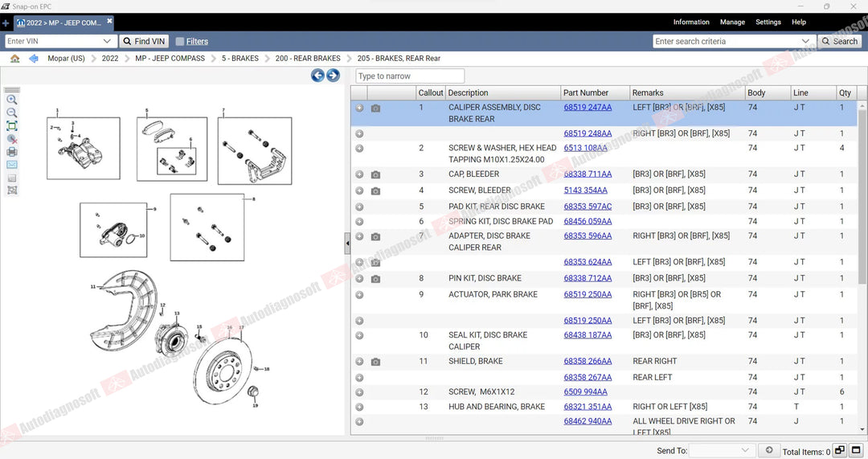
Task: Zoom in on the parts diagram
Action: coord(11,100)
